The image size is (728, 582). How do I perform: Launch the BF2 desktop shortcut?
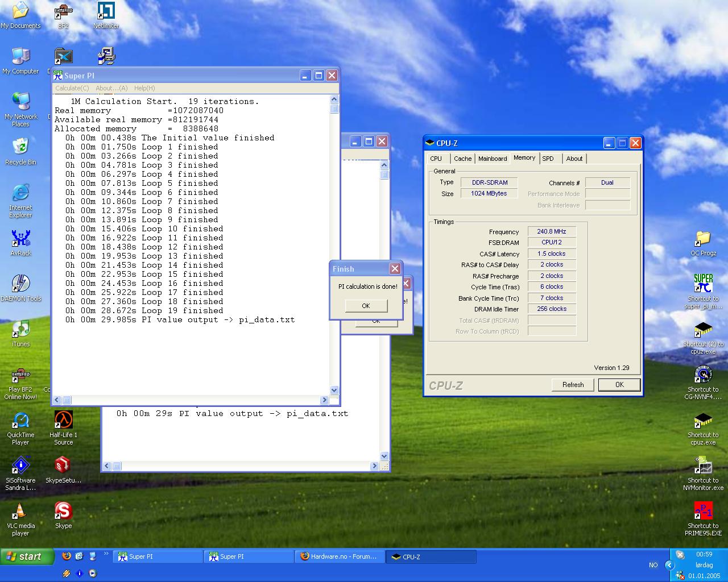63,15
